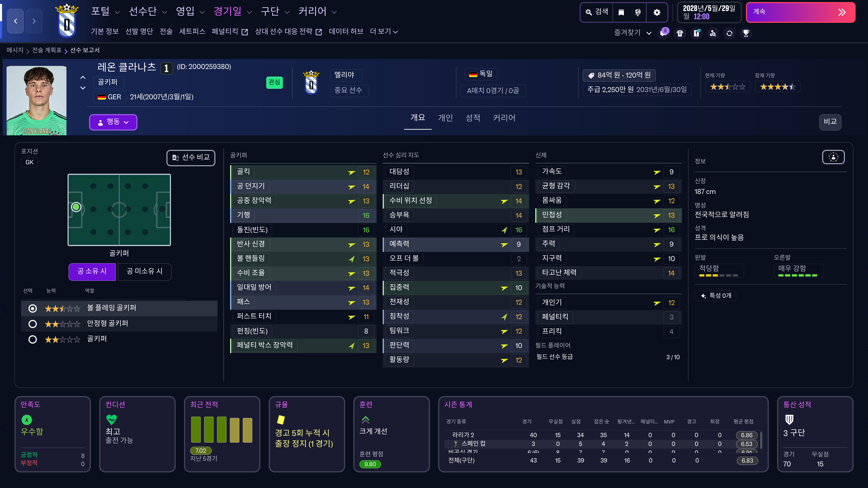The width and height of the screenshot is (868, 488).
Task: Click the squad shirt shortcut icon
Action: tap(680, 33)
